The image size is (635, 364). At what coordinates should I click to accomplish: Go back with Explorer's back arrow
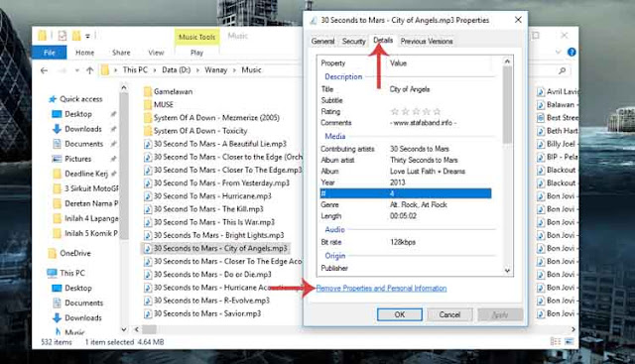(x=44, y=70)
